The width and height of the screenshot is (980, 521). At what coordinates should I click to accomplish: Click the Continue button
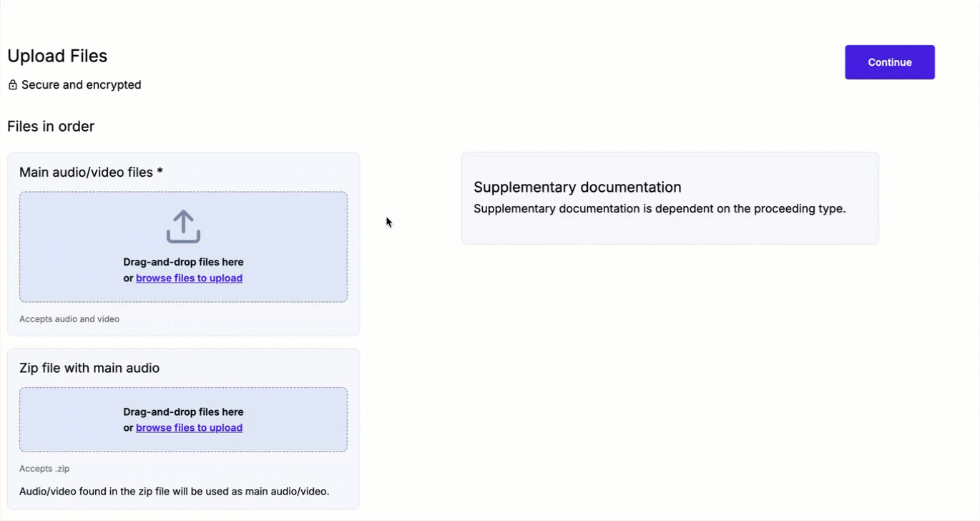click(x=889, y=62)
